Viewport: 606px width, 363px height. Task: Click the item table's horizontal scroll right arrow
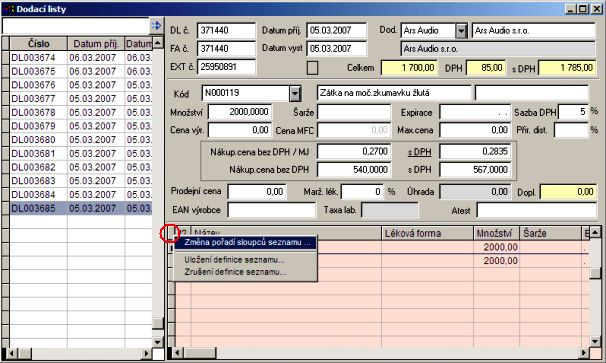click(584, 353)
